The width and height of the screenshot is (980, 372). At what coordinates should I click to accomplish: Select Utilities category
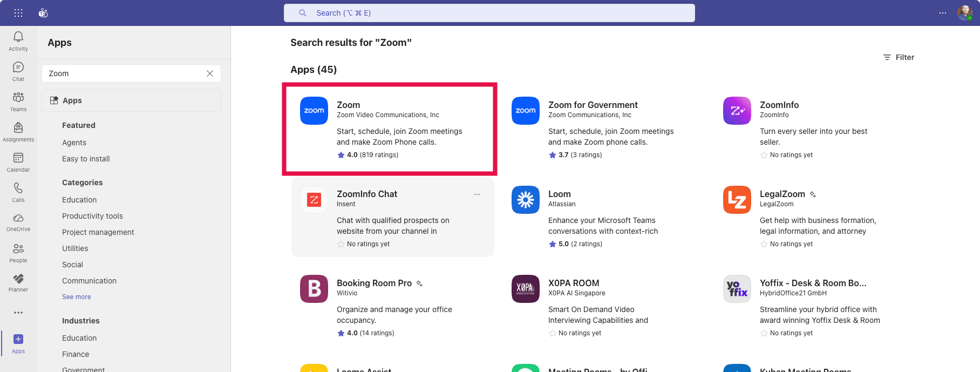tap(75, 248)
